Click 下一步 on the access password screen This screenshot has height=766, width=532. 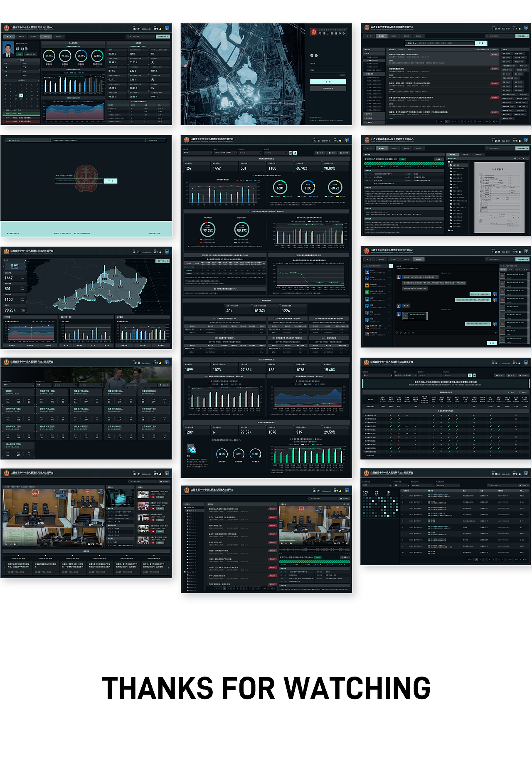tap(111, 181)
